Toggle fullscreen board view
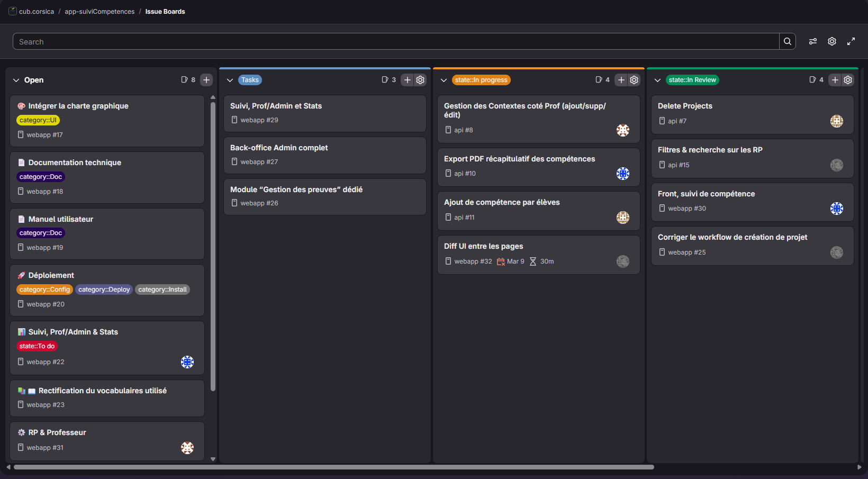Screen dimensions: 868x479 pos(851,41)
